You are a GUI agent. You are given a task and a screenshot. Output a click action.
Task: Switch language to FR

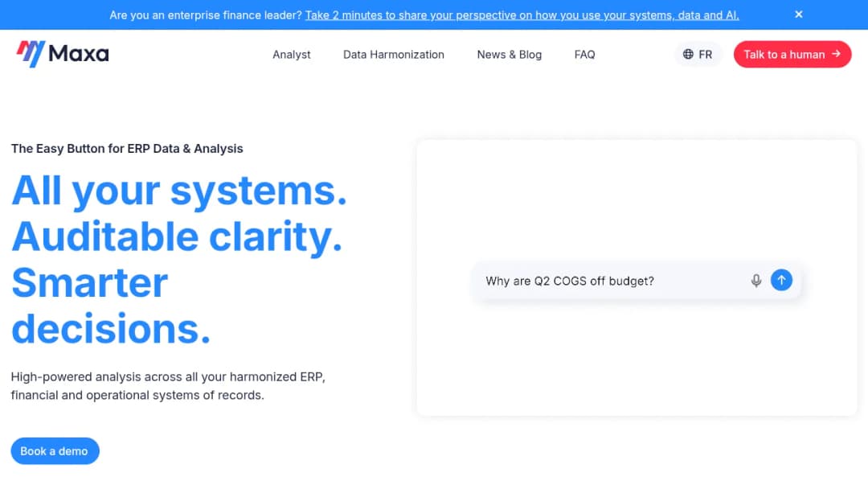[698, 54]
